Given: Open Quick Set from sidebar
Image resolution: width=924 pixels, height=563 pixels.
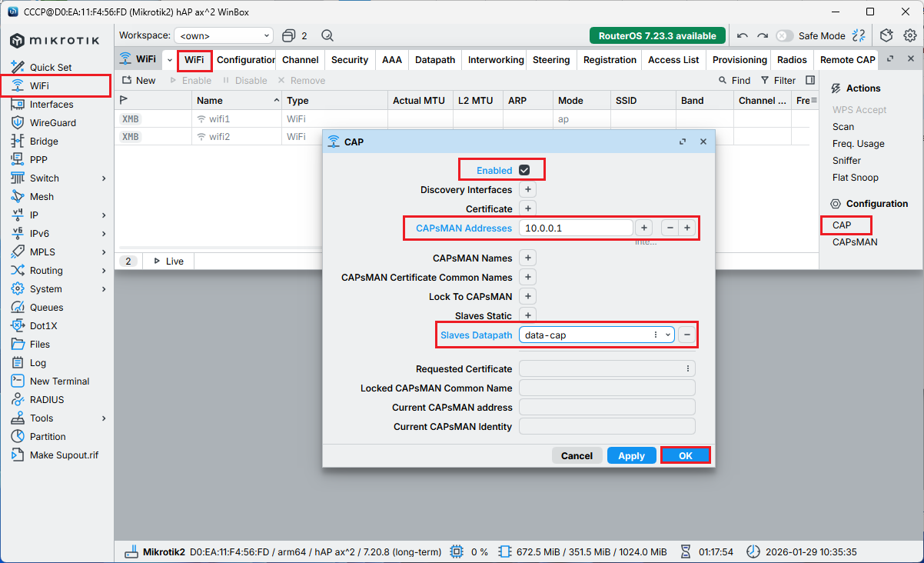Looking at the screenshot, I should pyautogui.click(x=51, y=67).
